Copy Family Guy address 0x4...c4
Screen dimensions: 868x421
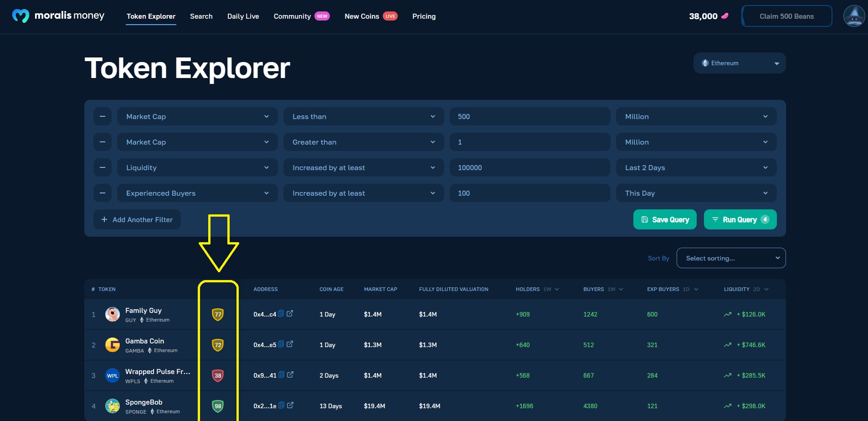coord(281,313)
